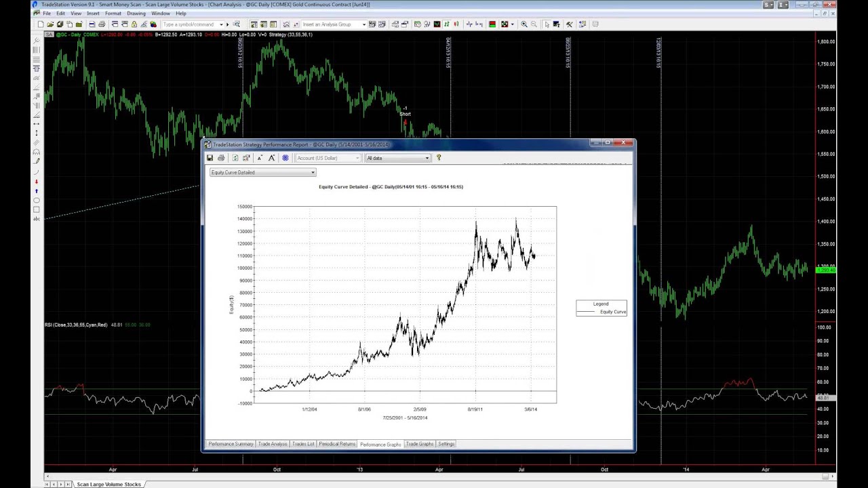
Task: Click the decrease font size icon
Action: point(260,158)
